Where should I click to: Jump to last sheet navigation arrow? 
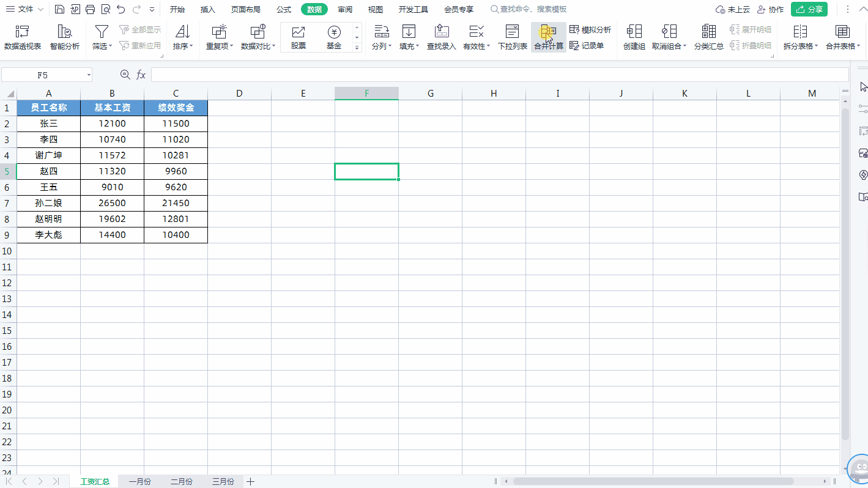click(x=56, y=481)
